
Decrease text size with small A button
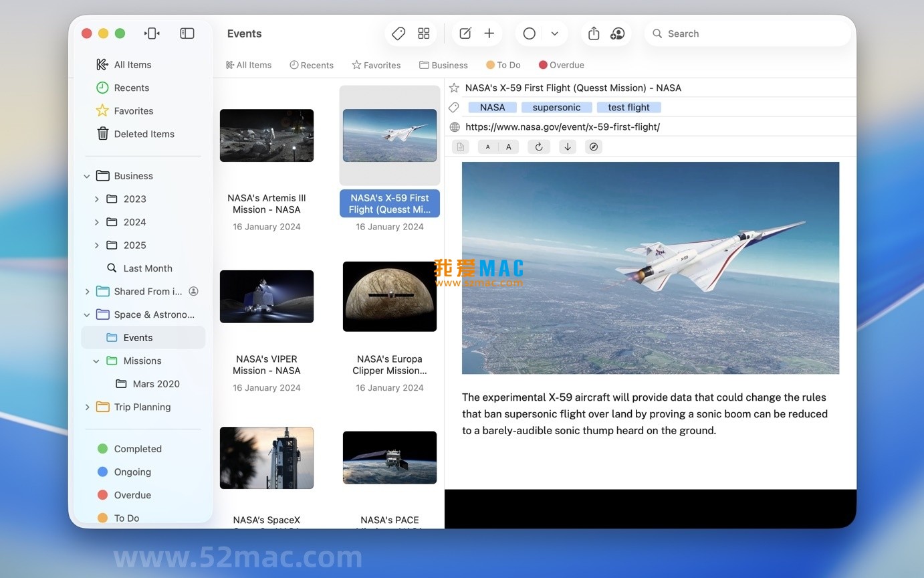pos(487,147)
